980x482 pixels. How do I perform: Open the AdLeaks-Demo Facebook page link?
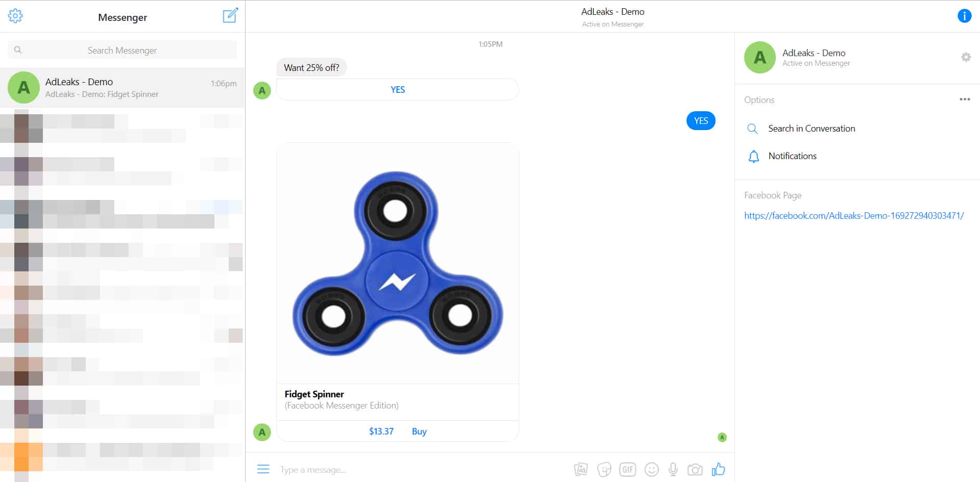pyautogui.click(x=854, y=216)
